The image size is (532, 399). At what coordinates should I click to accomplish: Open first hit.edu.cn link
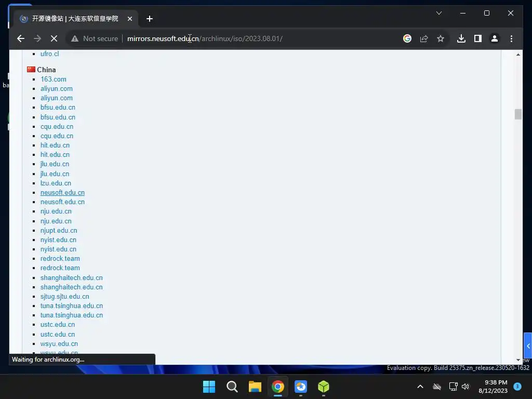click(x=55, y=145)
